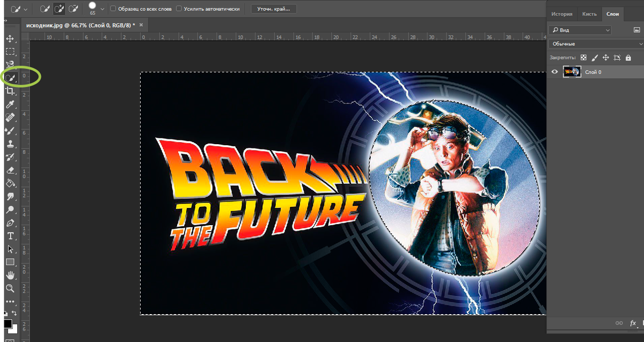Click the 'Слой 0' layer thumbnail

coord(572,72)
